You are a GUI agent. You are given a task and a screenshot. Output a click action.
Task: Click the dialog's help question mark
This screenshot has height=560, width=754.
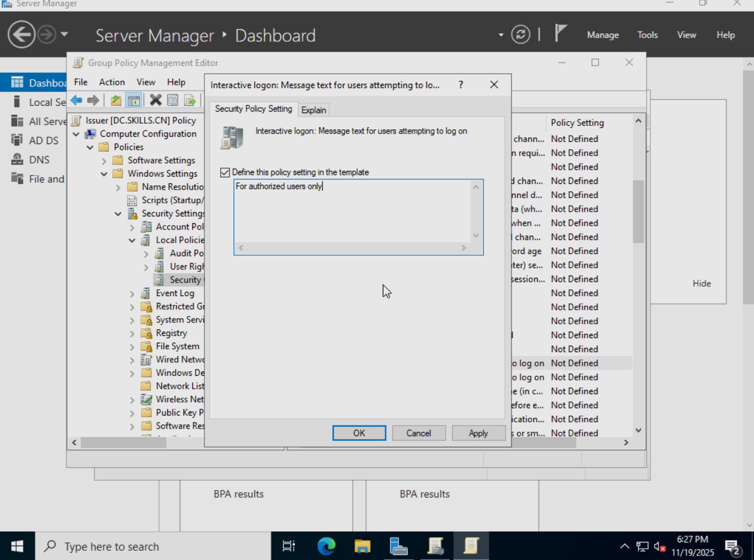coord(461,85)
